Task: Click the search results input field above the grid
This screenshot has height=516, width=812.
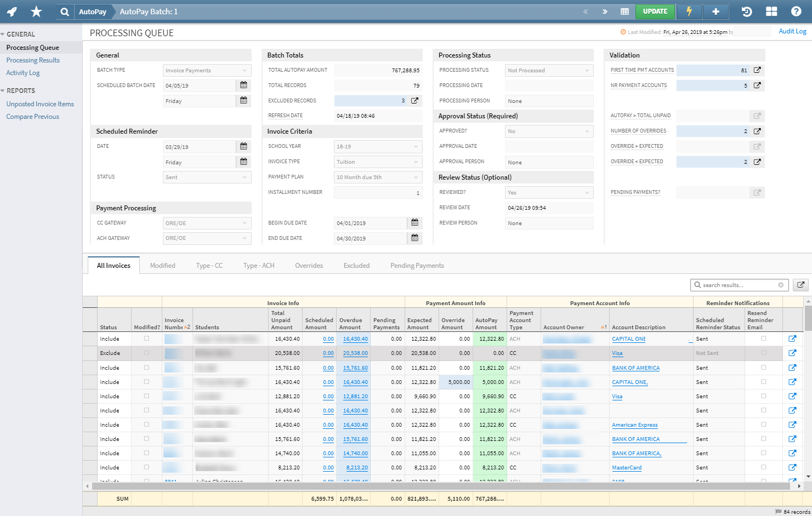Action: coord(737,285)
